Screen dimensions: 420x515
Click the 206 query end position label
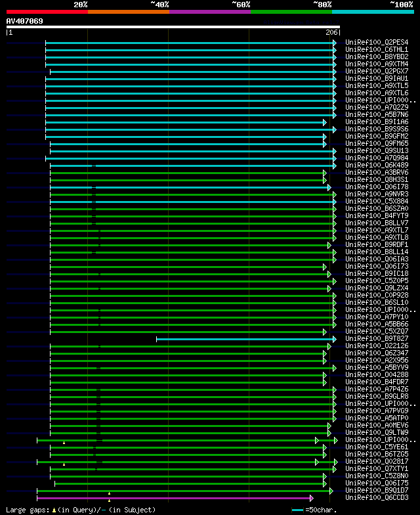point(331,32)
